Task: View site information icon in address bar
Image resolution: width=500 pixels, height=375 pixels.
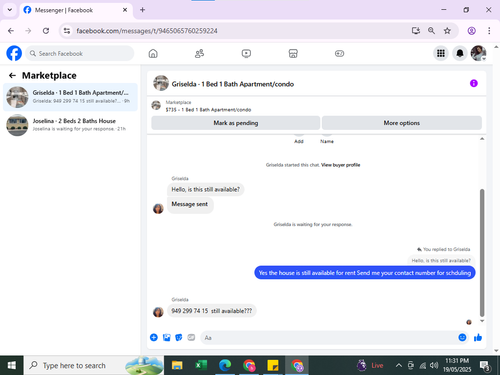Action: [x=67, y=31]
